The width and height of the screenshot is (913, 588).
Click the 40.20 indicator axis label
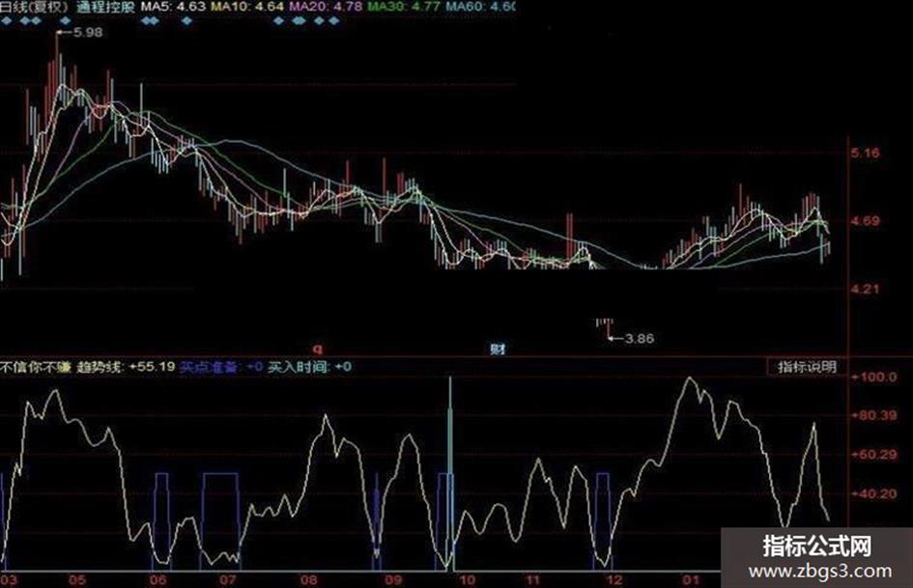874,493
